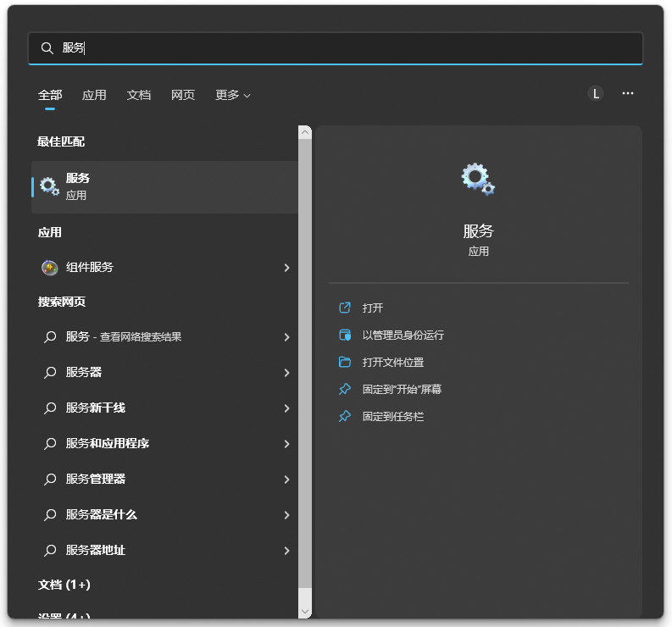Expand chevron for 服务管理器 suggestion
672x627 pixels.
286,480
